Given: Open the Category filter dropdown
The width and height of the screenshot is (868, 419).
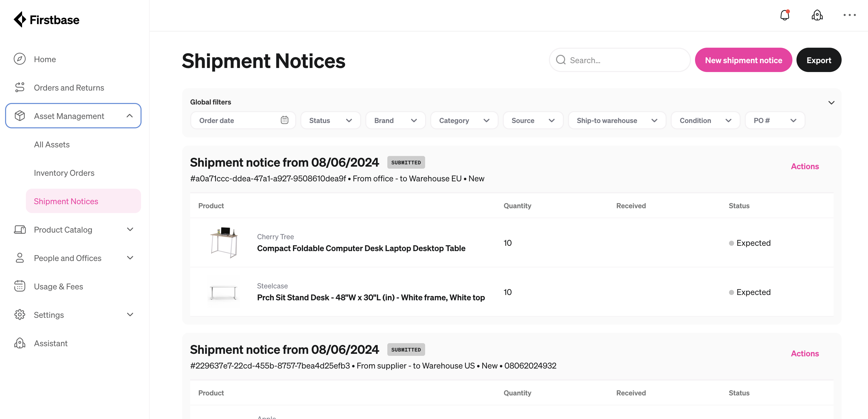Looking at the screenshot, I should 464,120.
